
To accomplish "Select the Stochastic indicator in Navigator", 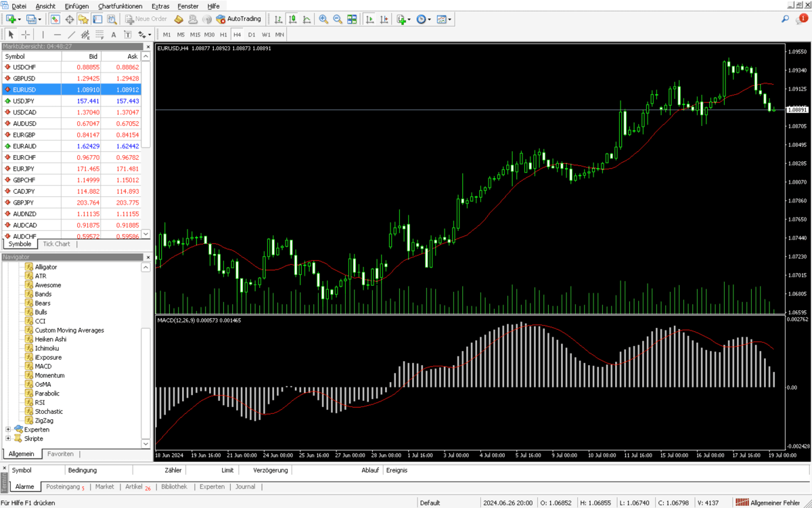I will pyautogui.click(x=49, y=411).
